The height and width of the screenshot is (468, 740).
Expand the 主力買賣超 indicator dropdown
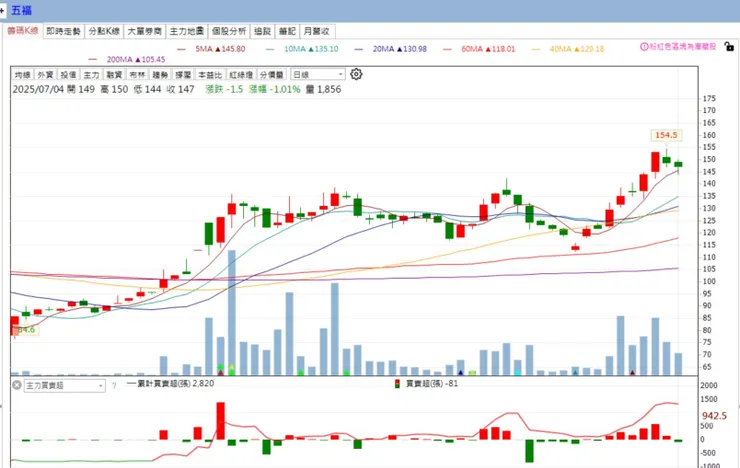point(64,386)
